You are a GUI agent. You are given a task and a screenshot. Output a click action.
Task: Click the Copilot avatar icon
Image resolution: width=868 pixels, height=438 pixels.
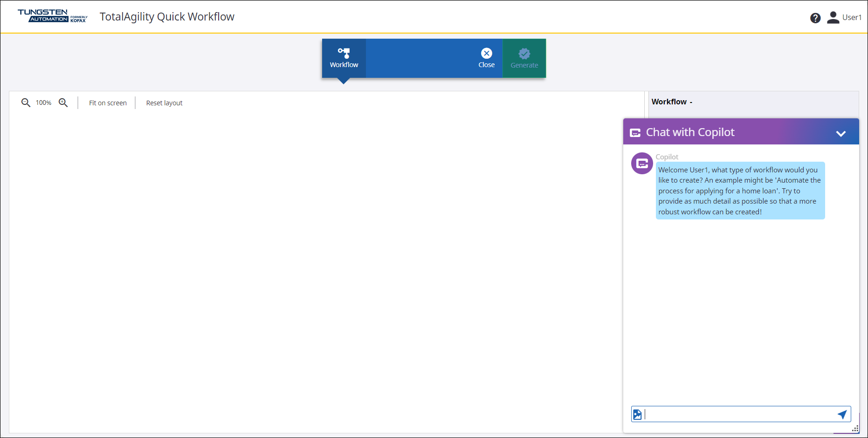(x=642, y=164)
